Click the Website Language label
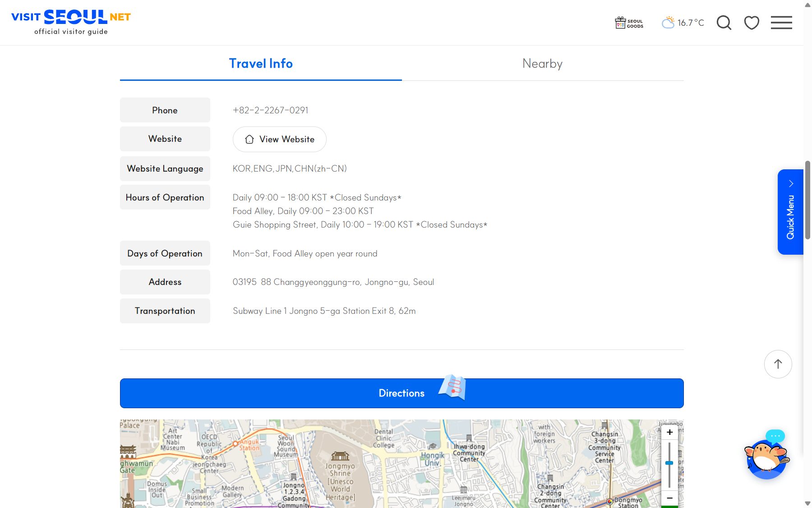Image resolution: width=812 pixels, height=508 pixels. 165,168
